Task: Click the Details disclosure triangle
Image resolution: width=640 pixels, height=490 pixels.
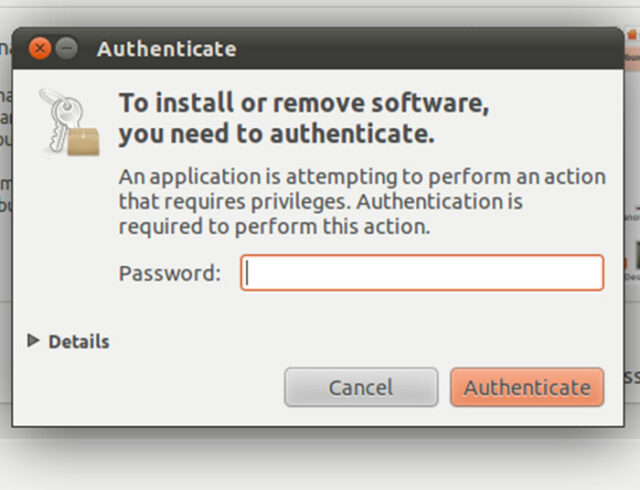Action: (33, 340)
